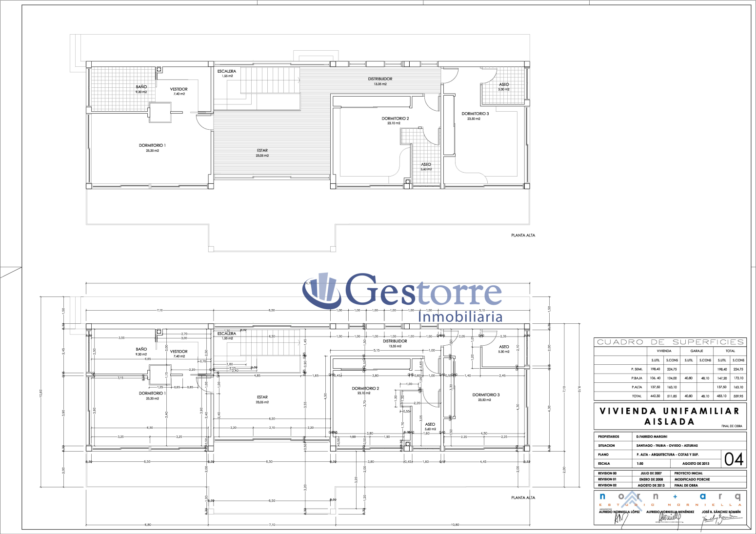Click 'ESCALERA' label in the dimensioned lower plan
The image size is (756, 534).
(227, 334)
